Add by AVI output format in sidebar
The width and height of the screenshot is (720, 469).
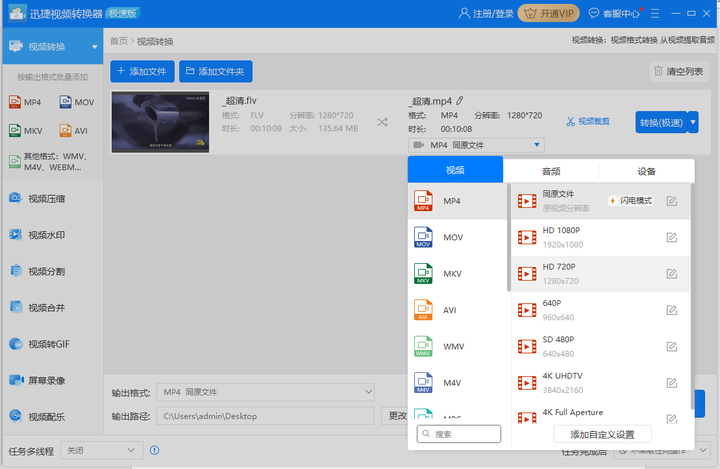(73, 131)
